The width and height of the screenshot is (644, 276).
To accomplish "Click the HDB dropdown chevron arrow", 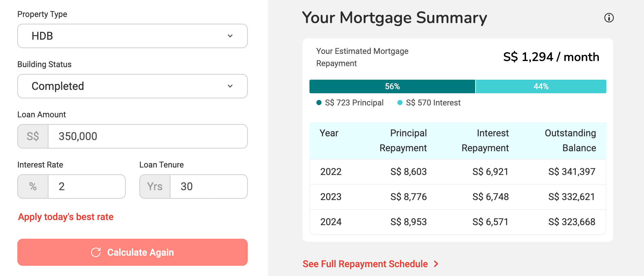I will pyautogui.click(x=230, y=36).
